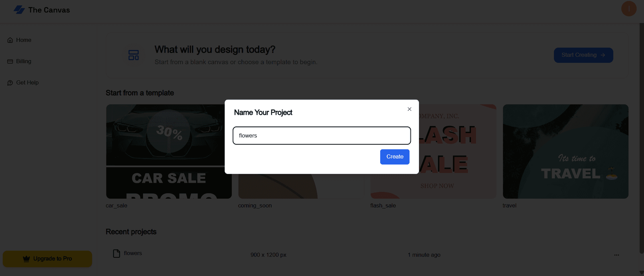Open Get Help via the chat icon
This screenshot has height=276, width=644.
tap(10, 82)
